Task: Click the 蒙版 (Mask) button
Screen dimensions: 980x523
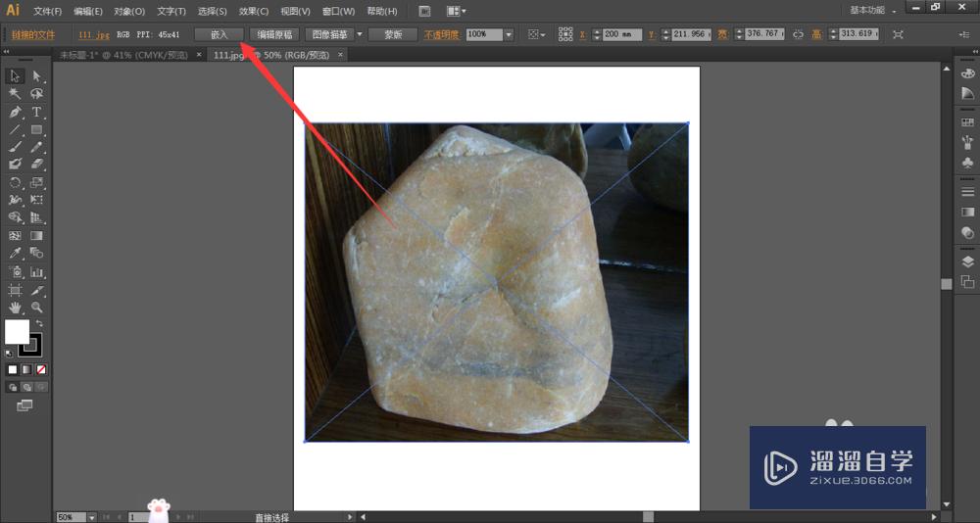Action: (x=393, y=35)
